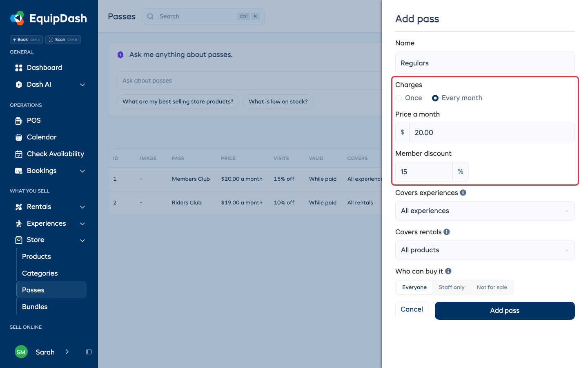Choose Not for sale option
The height and width of the screenshot is (368, 588).
[x=492, y=287]
